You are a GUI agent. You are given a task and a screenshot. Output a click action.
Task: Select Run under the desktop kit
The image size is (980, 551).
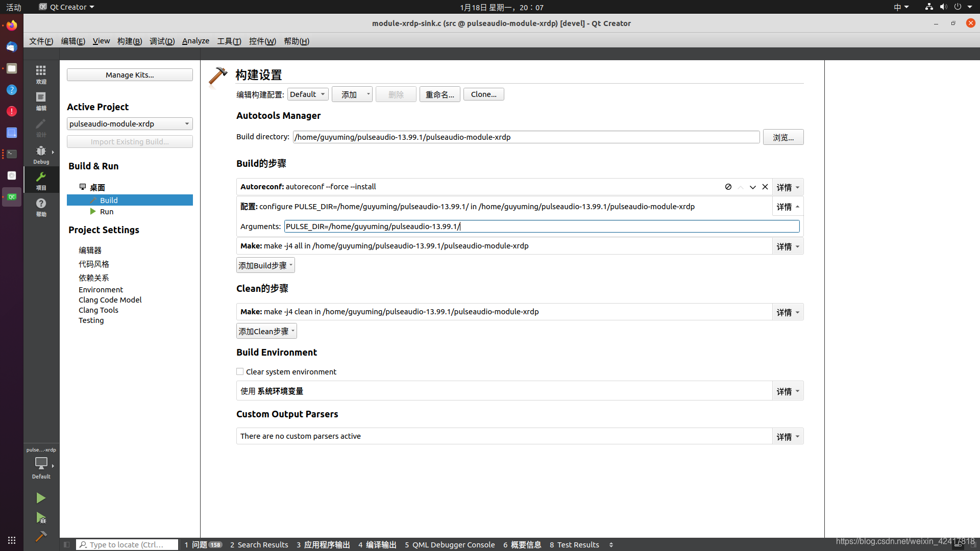coord(107,212)
